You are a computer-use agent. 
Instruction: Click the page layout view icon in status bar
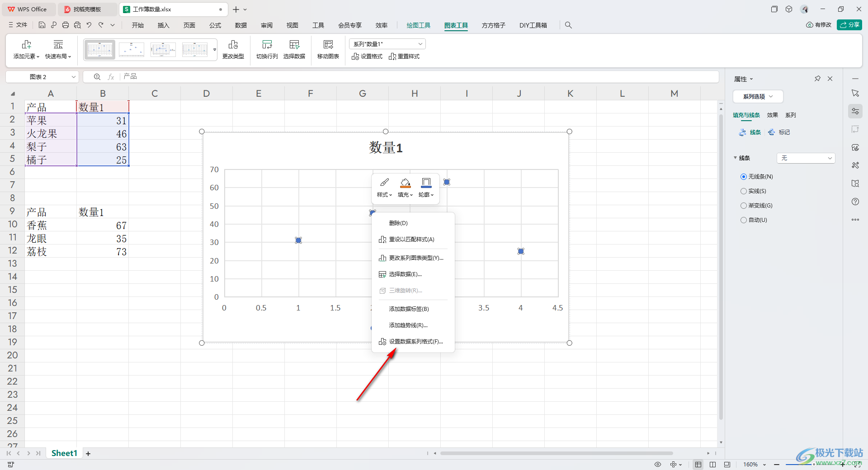(713, 465)
